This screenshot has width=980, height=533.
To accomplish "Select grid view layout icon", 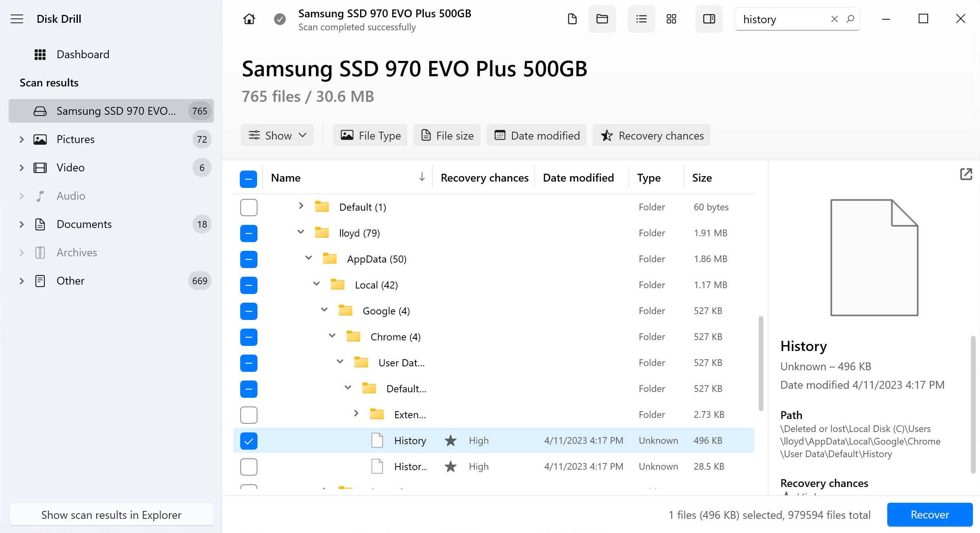I will 671,19.
